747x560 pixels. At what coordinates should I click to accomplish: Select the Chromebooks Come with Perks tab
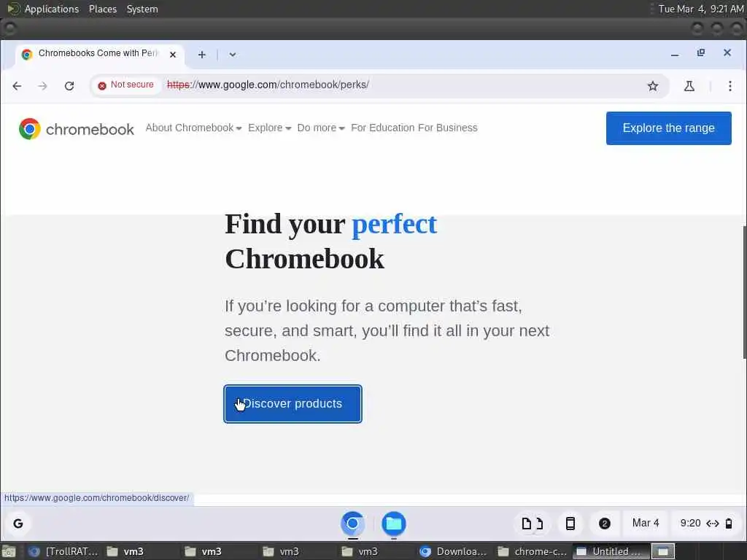(x=98, y=54)
